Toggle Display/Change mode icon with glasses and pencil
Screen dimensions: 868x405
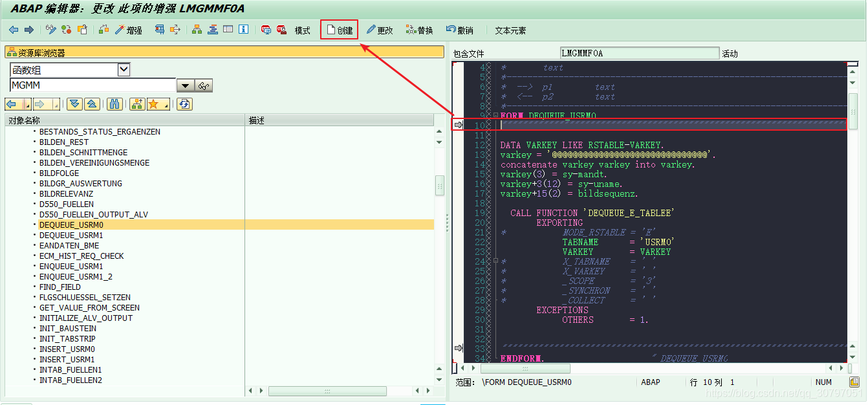51,30
